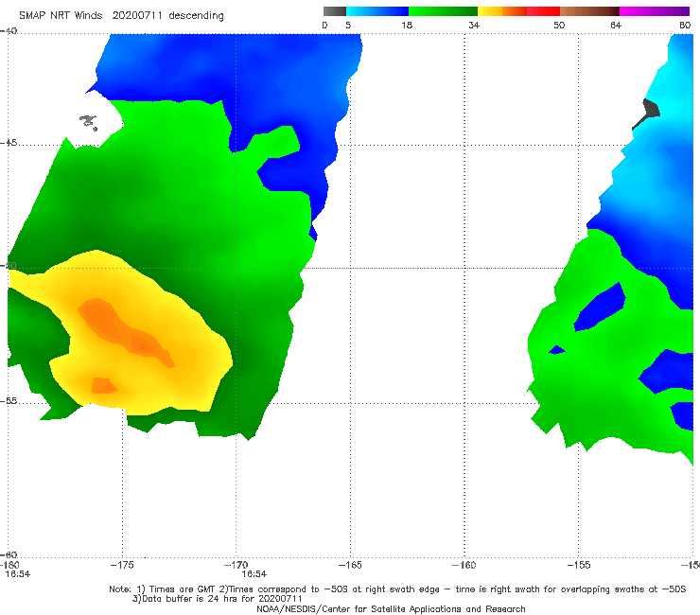
Task: Click the '-155' longitude axis label
Action: coord(579,565)
